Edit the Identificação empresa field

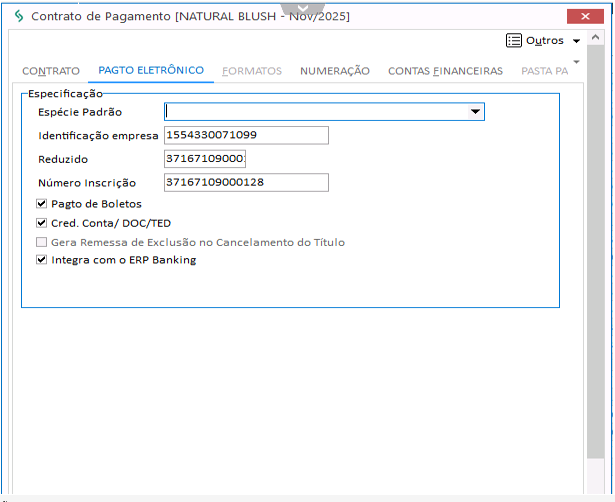coord(246,135)
